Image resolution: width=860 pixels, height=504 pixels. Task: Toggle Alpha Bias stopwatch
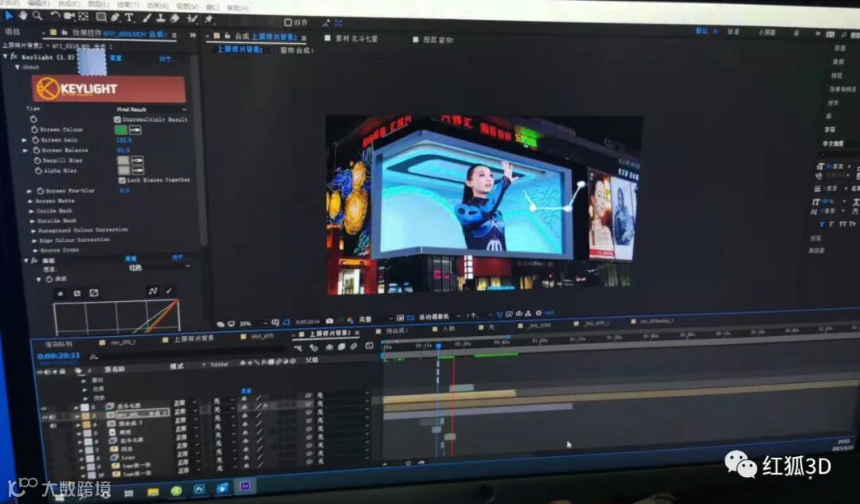pos(38,170)
